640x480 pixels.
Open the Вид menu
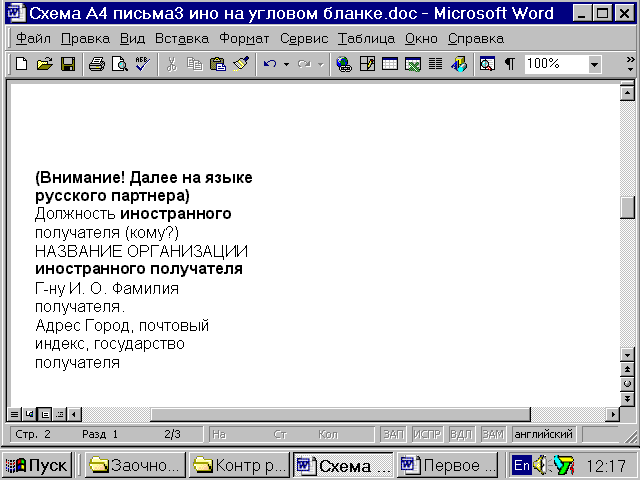[132, 39]
